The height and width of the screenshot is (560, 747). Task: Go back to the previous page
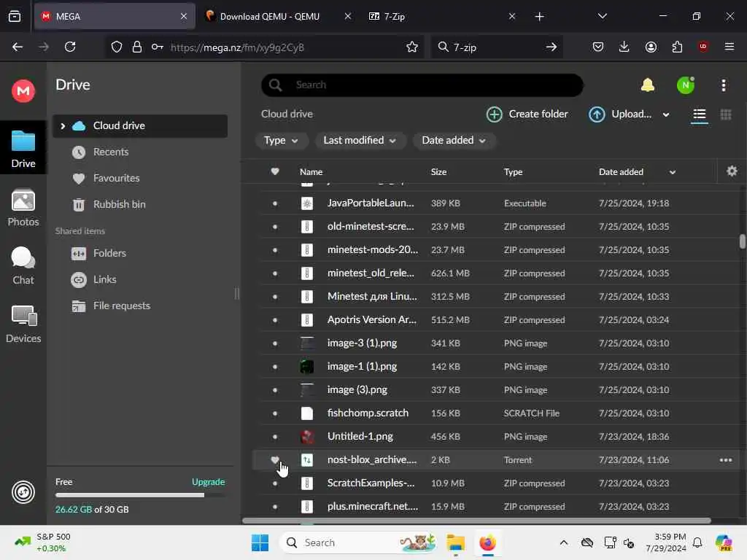click(x=18, y=47)
